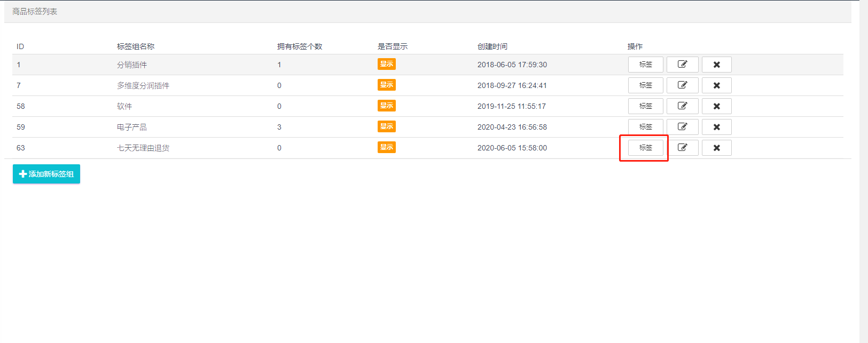Edit the 分销插件 tag group
Viewport: 868px width, 343px height.
682,65
